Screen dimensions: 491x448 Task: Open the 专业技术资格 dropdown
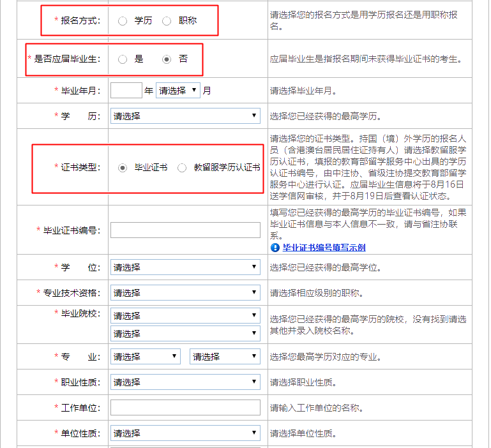point(185,293)
